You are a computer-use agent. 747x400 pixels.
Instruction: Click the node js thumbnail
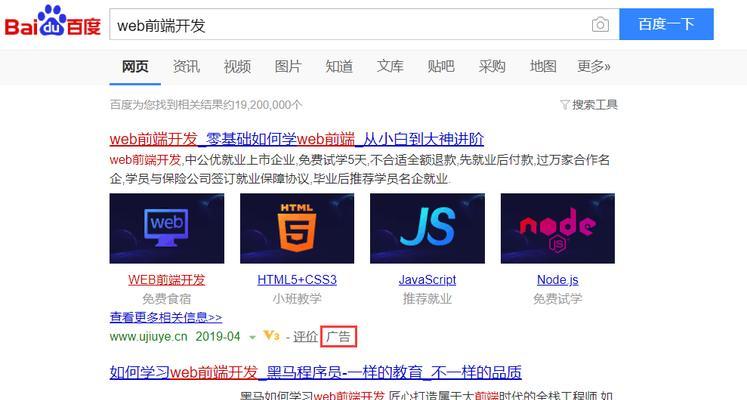click(x=557, y=228)
